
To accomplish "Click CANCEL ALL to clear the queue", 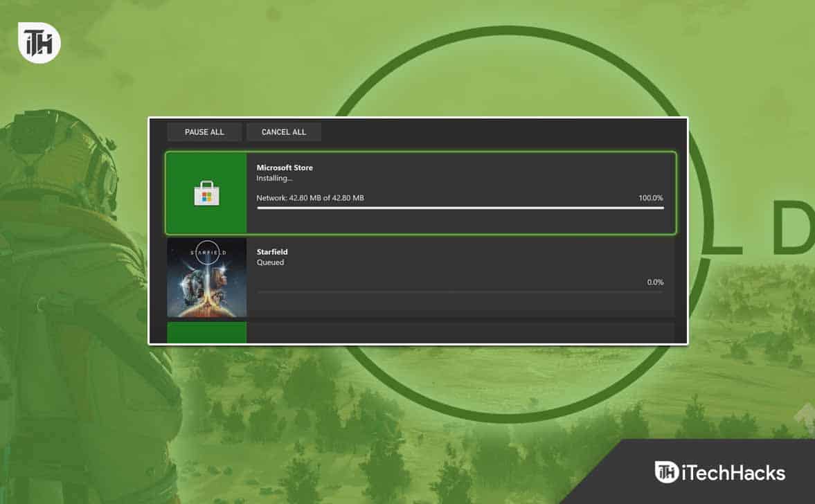I will (283, 132).
